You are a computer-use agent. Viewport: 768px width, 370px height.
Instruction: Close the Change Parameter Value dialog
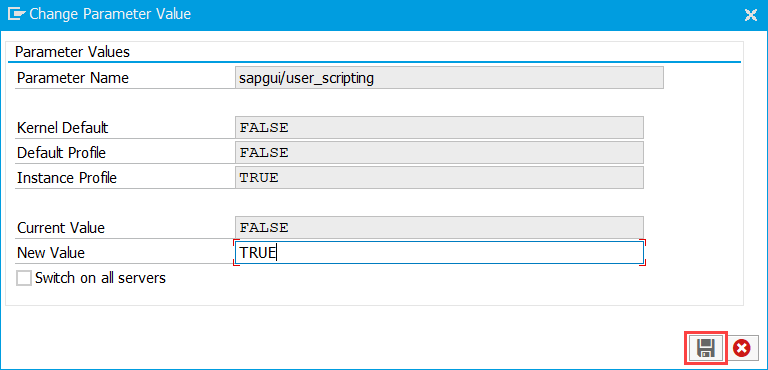pyautogui.click(x=750, y=15)
